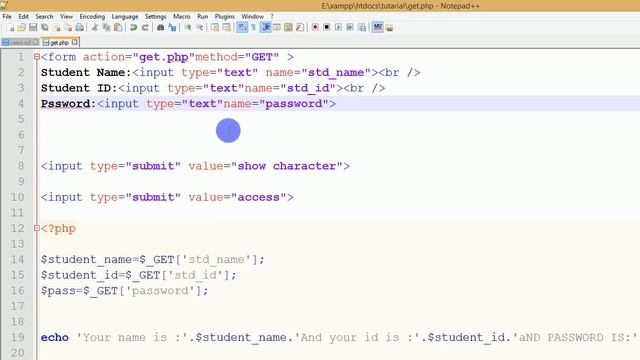Click the Close document toolbar icon

[57, 27]
